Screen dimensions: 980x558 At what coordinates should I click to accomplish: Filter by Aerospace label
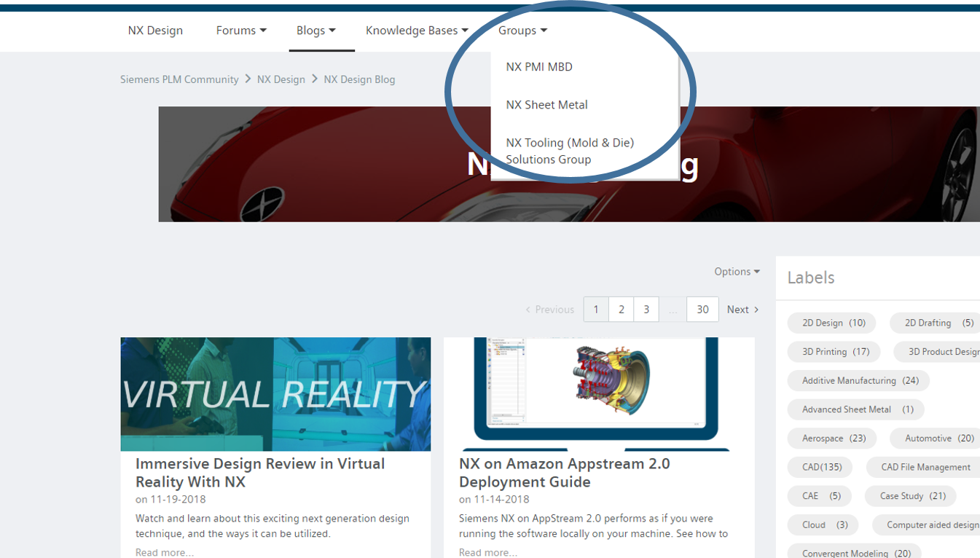click(832, 439)
